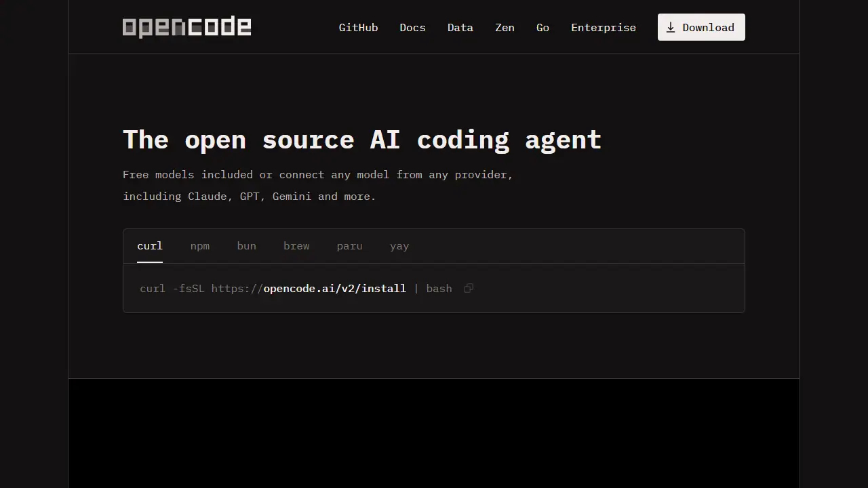Click the text "including Claude, GPT, Gemini and more."
The height and width of the screenshot is (488, 868).
coord(249,196)
